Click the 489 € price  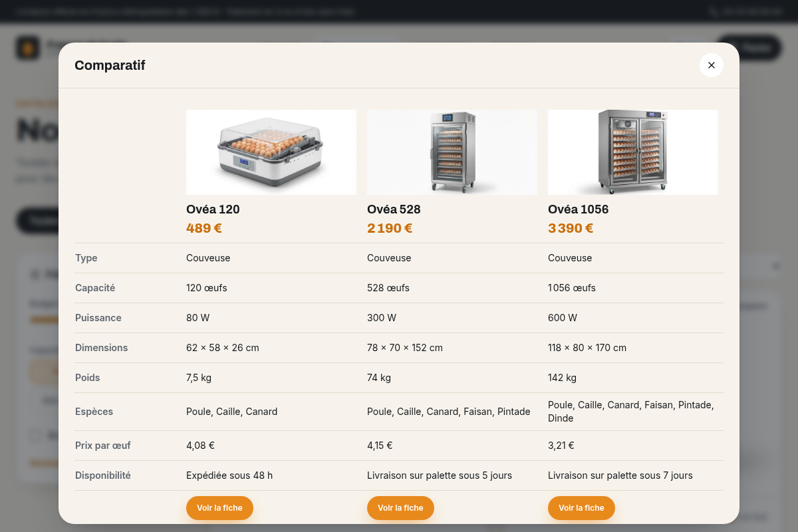tap(204, 228)
